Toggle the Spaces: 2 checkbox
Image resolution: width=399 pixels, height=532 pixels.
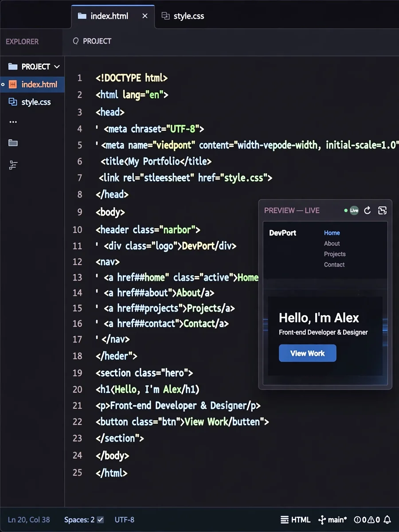(101, 520)
